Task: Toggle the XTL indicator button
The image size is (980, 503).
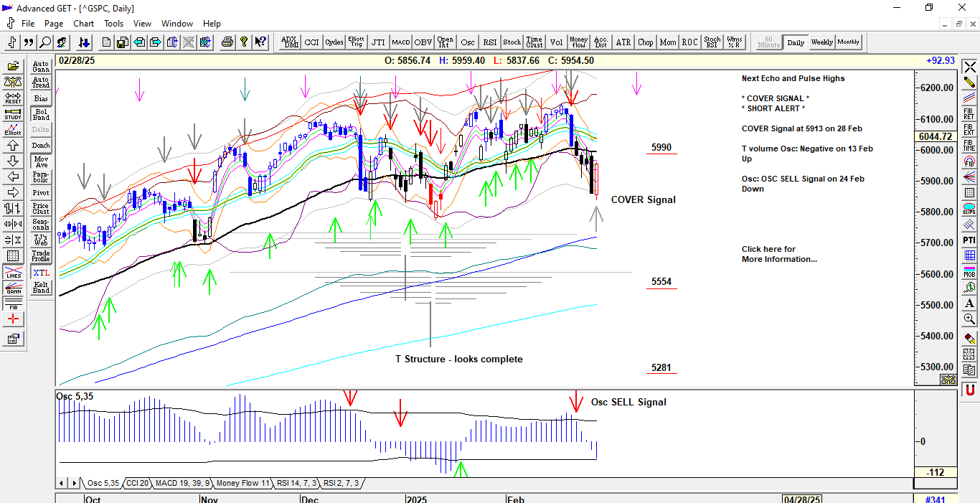Action: click(41, 273)
